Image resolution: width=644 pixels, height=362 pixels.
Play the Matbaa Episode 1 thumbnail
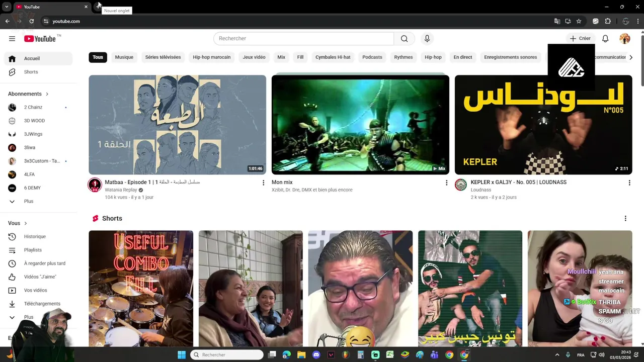[x=178, y=125]
